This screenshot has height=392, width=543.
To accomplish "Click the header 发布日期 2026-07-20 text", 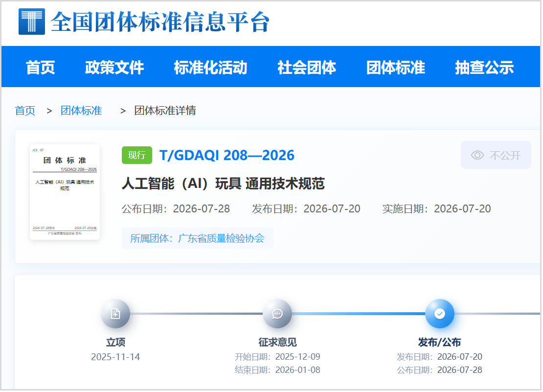I will coord(306,209).
